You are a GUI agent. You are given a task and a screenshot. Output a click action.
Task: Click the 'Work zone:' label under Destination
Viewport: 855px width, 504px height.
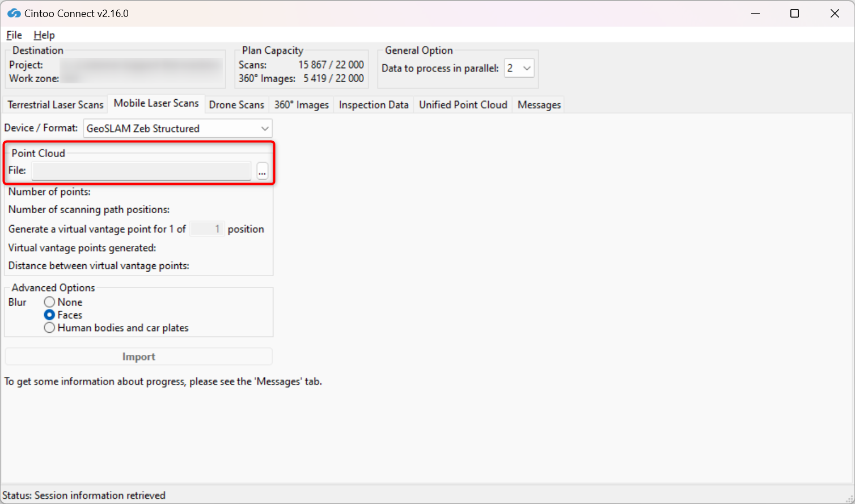[x=34, y=78]
